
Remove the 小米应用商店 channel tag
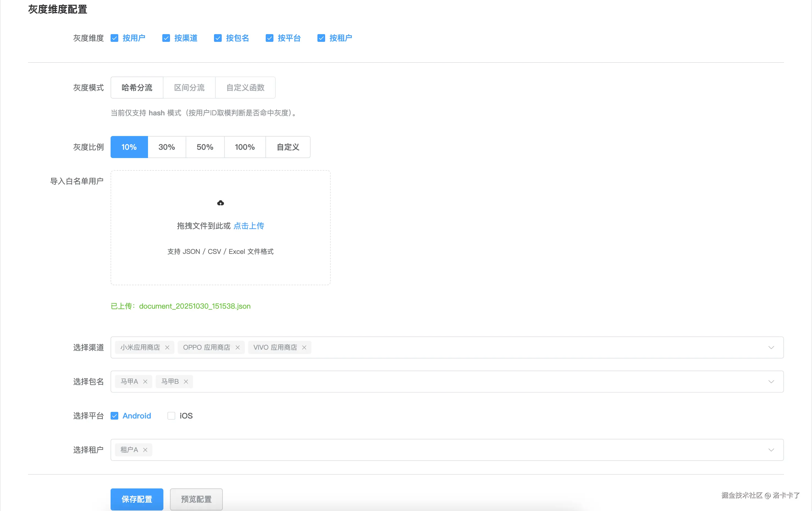coord(167,347)
